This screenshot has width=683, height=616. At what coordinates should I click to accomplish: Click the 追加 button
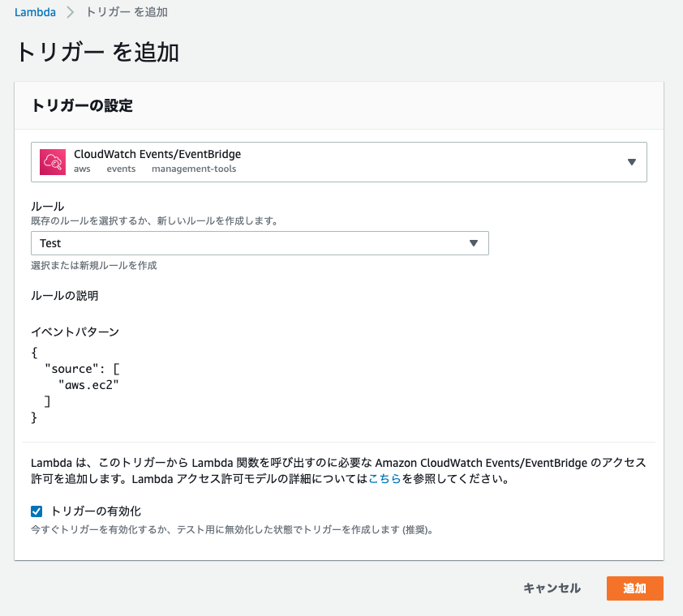click(x=634, y=588)
